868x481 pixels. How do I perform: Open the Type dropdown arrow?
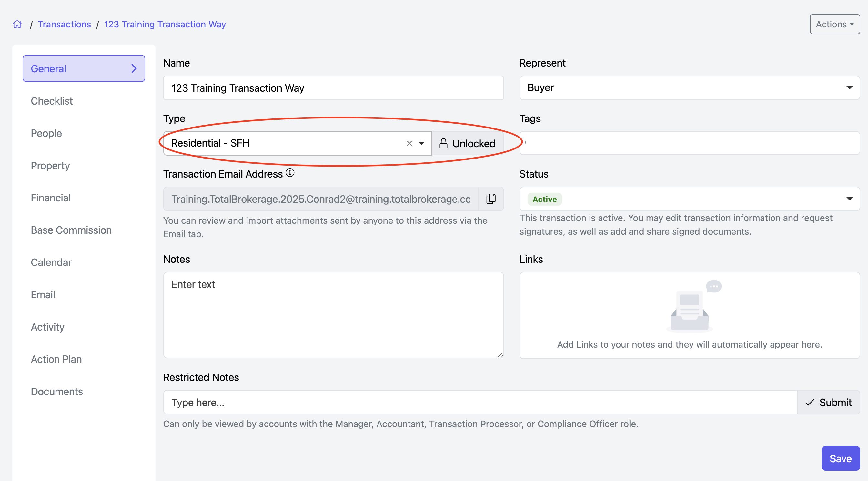click(421, 143)
